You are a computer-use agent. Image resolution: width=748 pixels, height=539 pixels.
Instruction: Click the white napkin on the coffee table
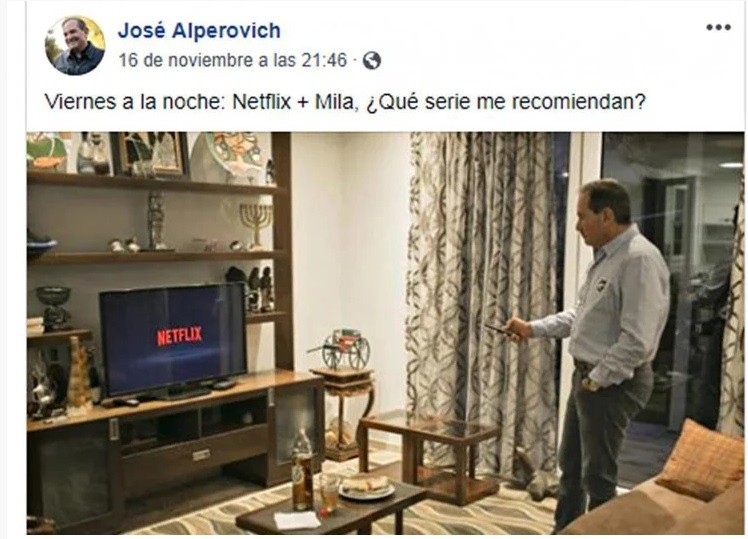[x=297, y=520]
